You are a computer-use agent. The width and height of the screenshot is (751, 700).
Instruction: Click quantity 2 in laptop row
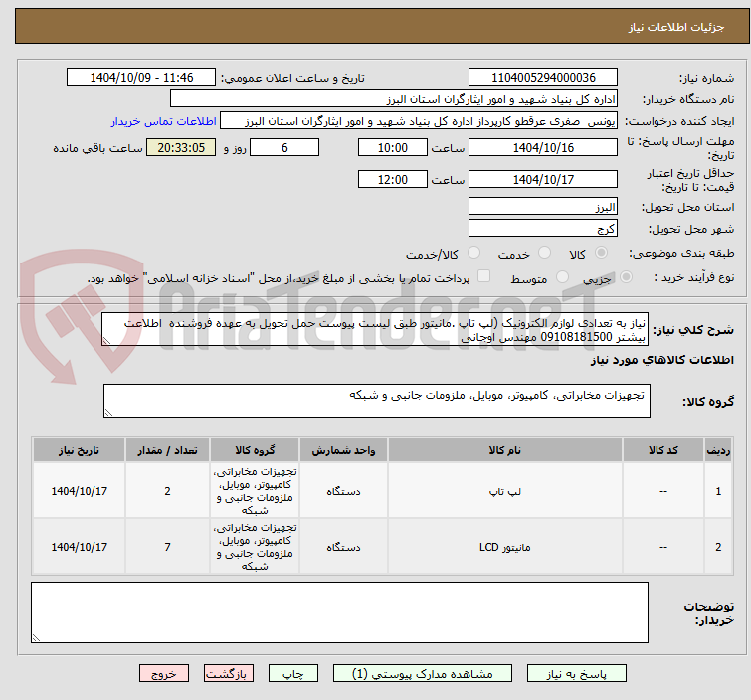168,491
